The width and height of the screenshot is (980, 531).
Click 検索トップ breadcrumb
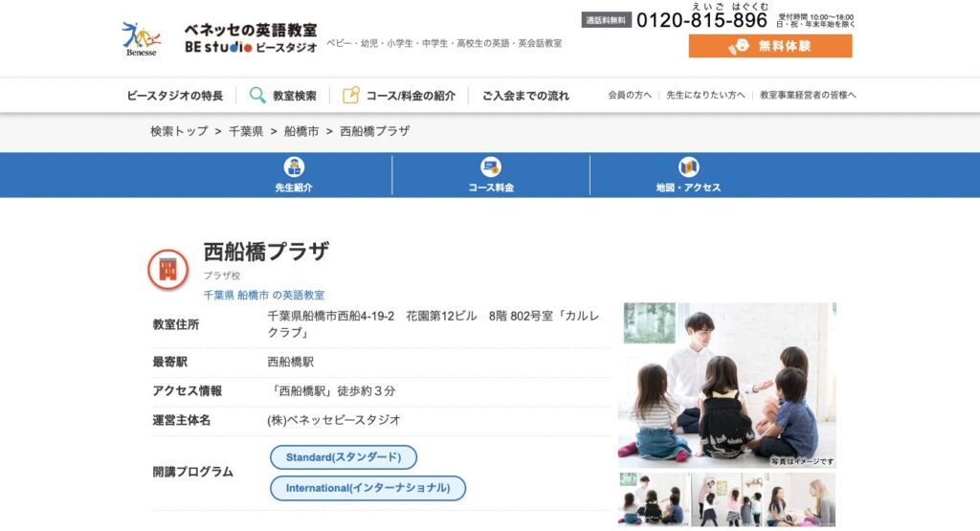tap(179, 131)
